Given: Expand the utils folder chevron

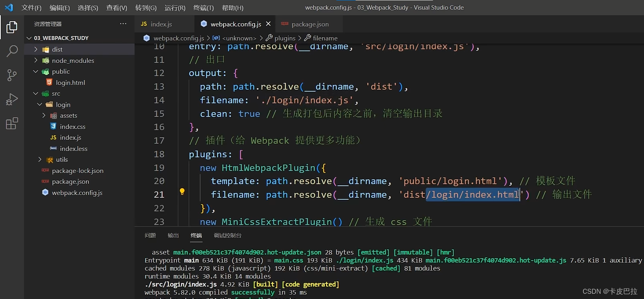Looking at the screenshot, I should 40,160.
